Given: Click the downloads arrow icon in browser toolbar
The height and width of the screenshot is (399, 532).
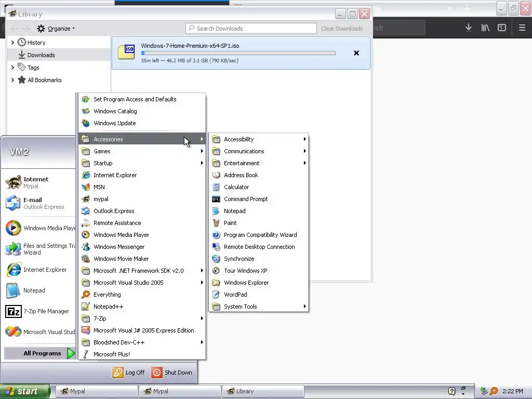Looking at the screenshot, I should click(x=469, y=28).
